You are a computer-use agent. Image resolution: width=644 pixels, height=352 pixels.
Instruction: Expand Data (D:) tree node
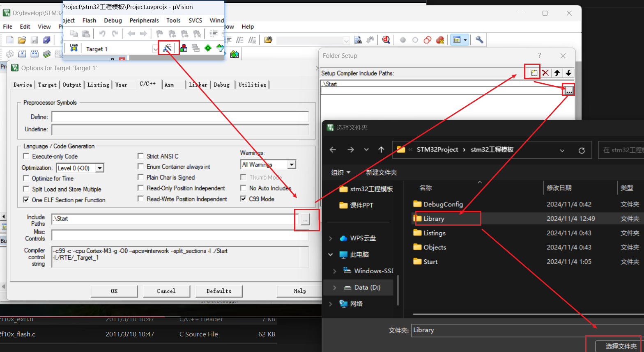[334, 288]
